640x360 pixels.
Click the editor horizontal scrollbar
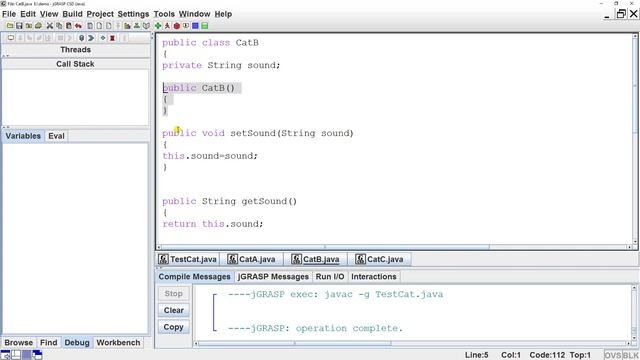394,247
